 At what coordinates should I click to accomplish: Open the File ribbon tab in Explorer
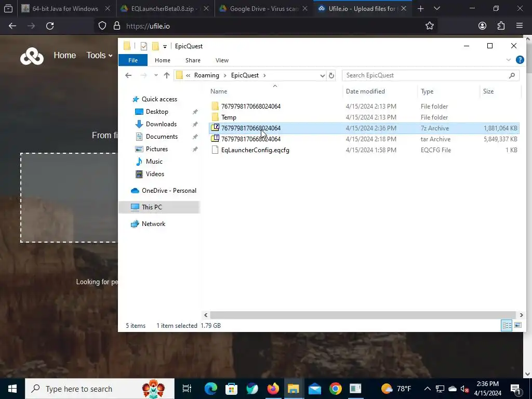point(132,60)
